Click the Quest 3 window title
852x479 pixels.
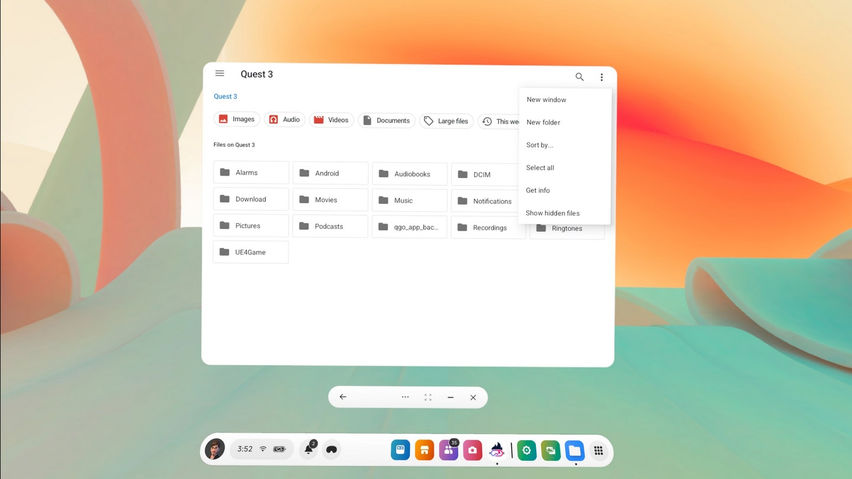[x=256, y=74]
